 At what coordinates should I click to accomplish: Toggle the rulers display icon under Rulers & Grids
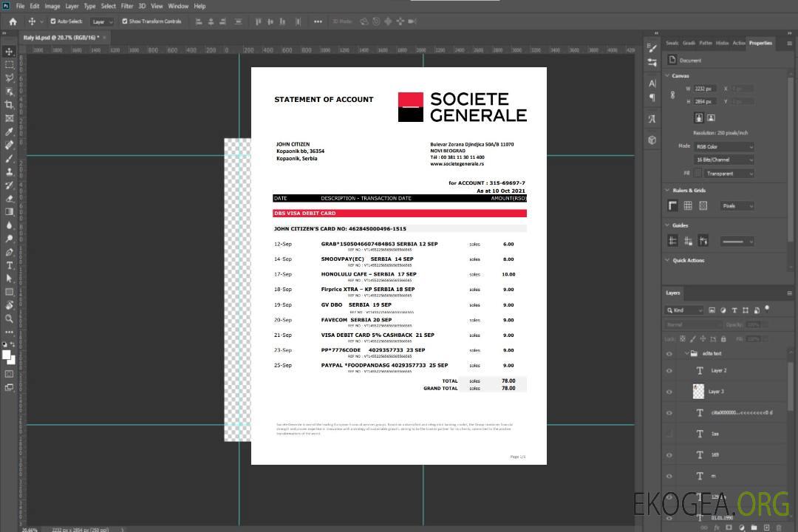coord(672,205)
